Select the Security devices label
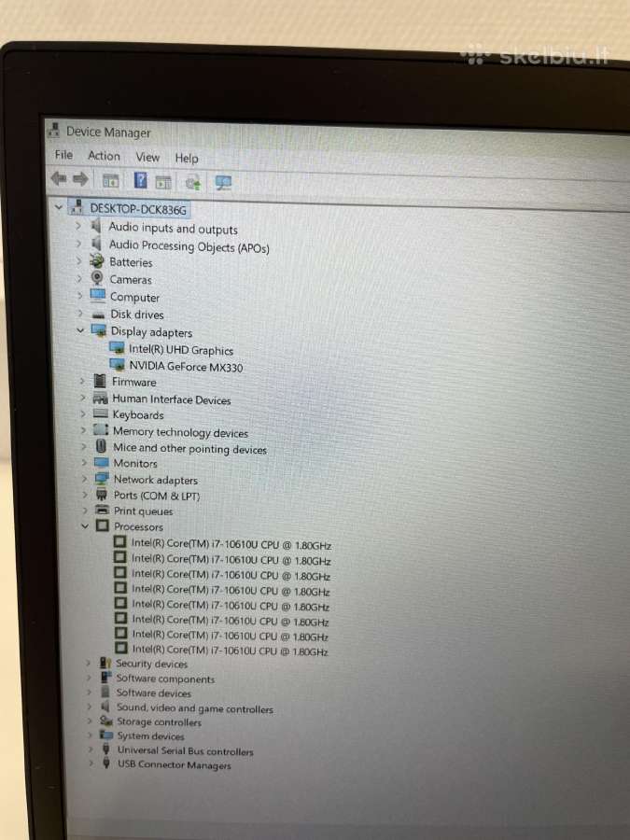The image size is (630, 840). (x=151, y=664)
